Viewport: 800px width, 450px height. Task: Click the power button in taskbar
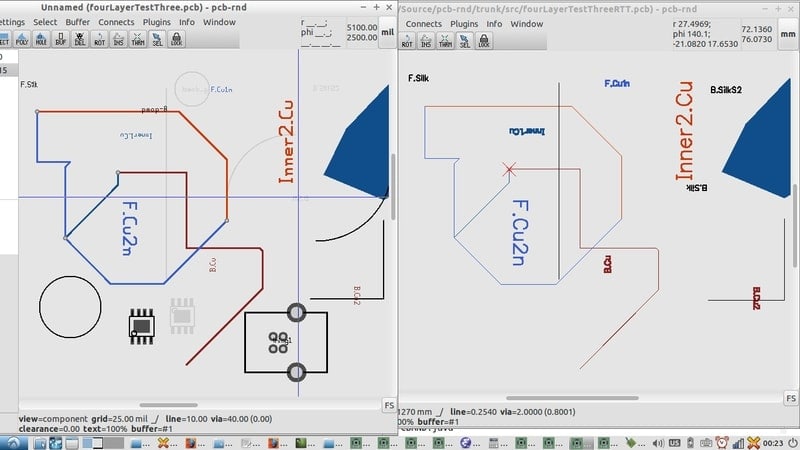(792, 443)
